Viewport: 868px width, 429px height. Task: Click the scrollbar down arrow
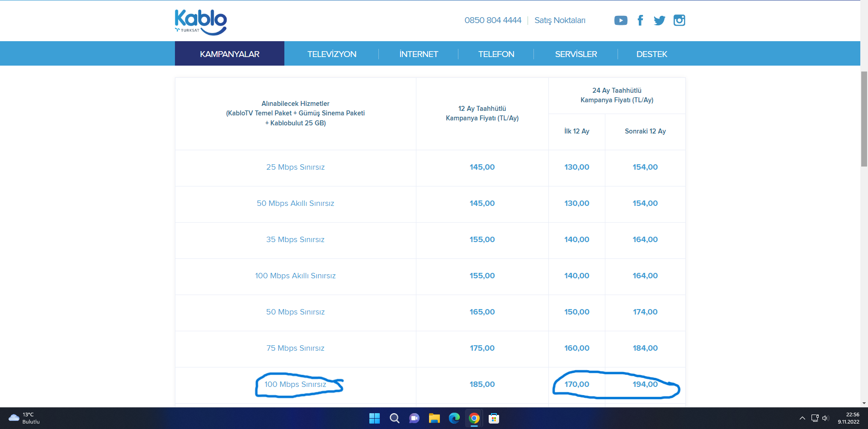864,403
